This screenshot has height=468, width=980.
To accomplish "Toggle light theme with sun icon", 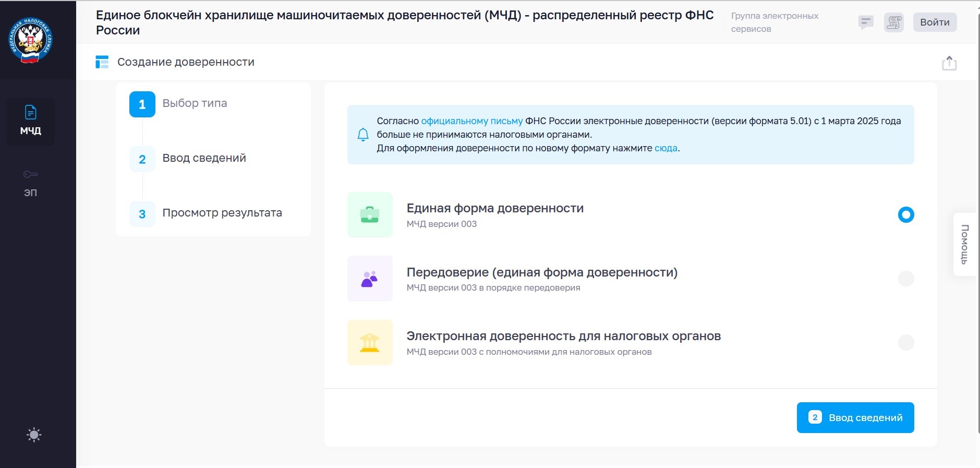I will click(34, 435).
